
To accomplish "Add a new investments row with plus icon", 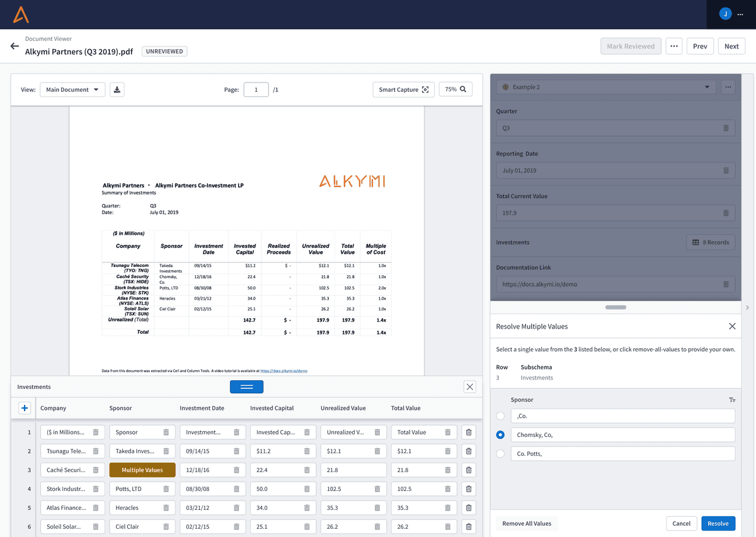I will pos(25,409).
